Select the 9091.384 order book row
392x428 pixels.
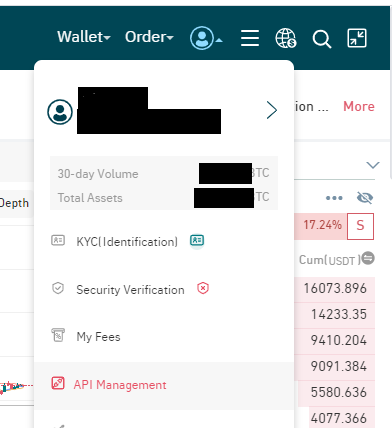335,366
